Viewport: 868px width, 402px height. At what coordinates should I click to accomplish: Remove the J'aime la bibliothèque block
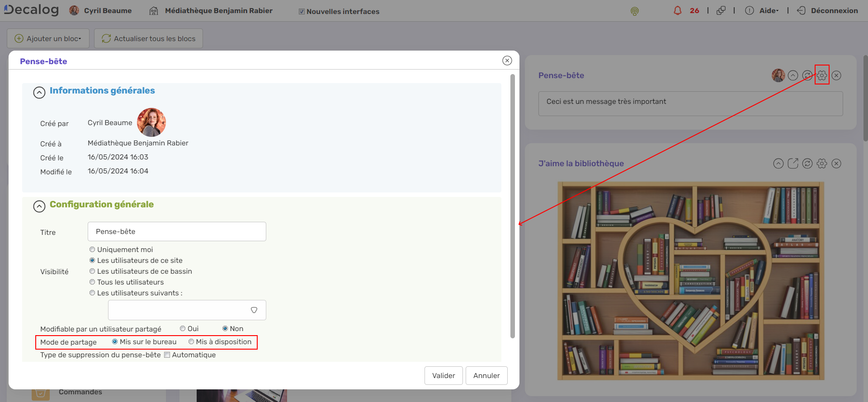[x=836, y=164]
